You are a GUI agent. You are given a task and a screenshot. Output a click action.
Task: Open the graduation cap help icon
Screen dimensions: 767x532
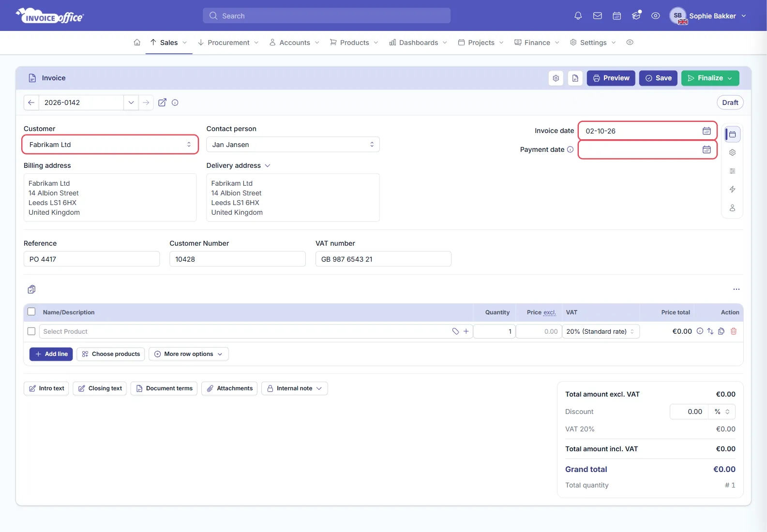coord(636,16)
